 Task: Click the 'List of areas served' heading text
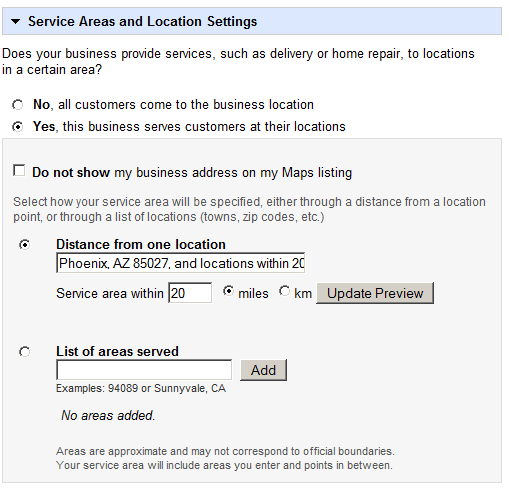click(x=117, y=351)
